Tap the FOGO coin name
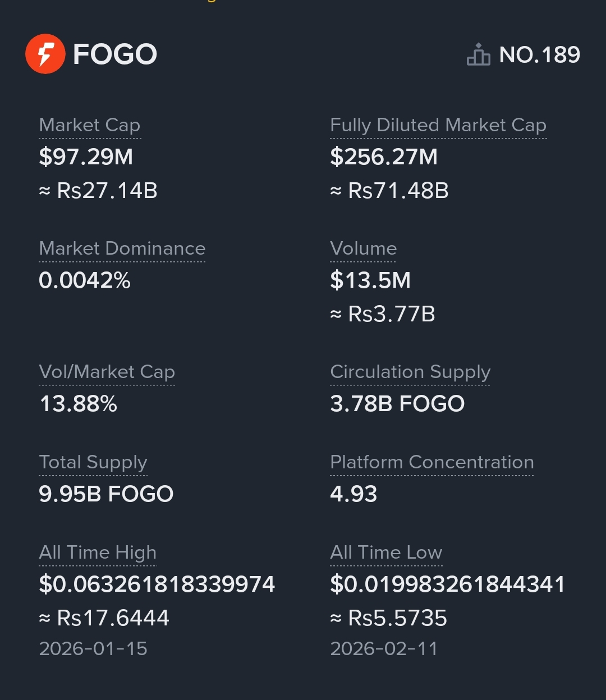 click(x=115, y=54)
